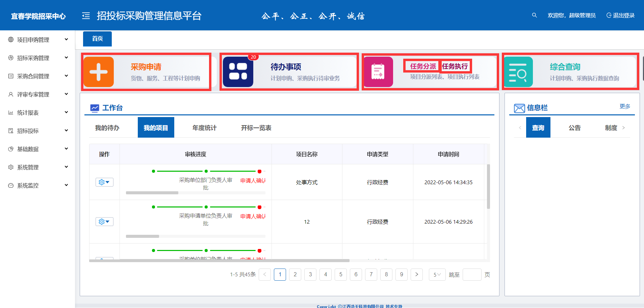
Task: Open gear action menu for 处事方式 row
Action: tap(104, 182)
